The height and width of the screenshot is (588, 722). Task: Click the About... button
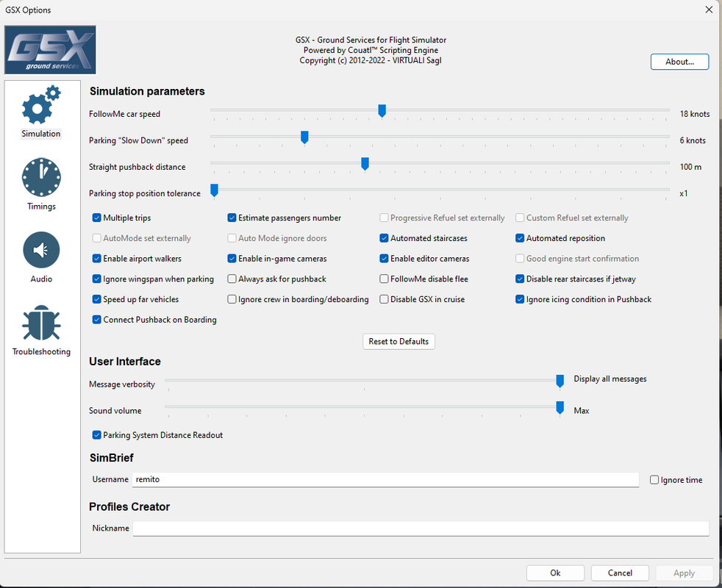pyautogui.click(x=679, y=62)
